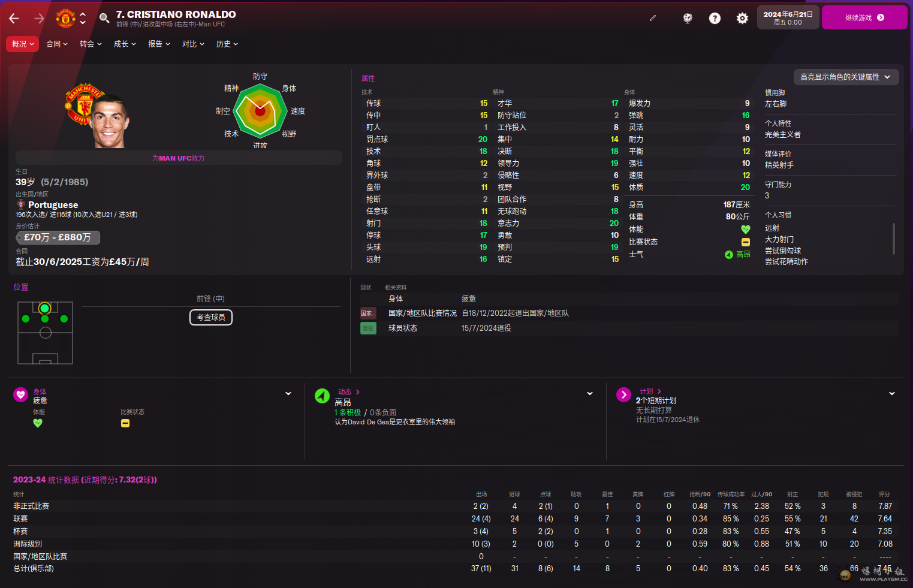Open the settings gear icon
Image resolution: width=913 pixels, height=588 pixels.
pyautogui.click(x=742, y=19)
